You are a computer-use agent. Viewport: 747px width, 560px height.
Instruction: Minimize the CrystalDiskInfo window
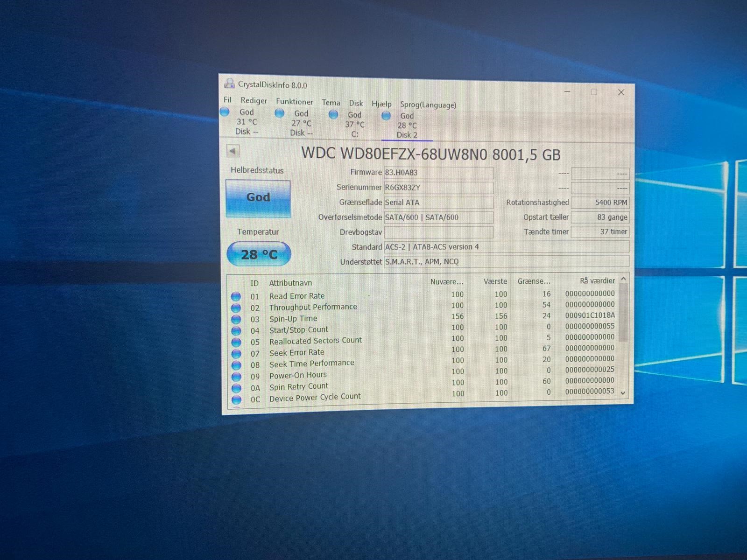pos(567,91)
